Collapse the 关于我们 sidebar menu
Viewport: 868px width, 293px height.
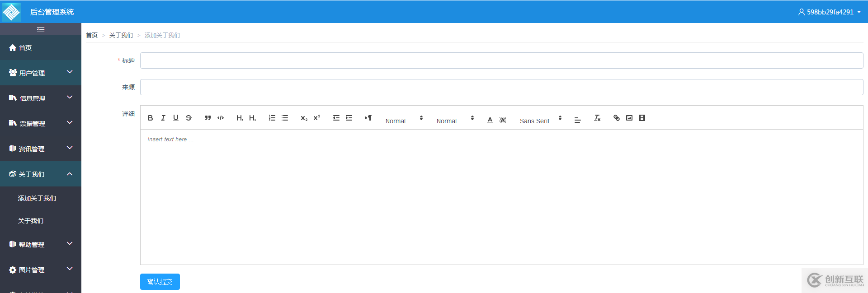(x=41, y=174)
